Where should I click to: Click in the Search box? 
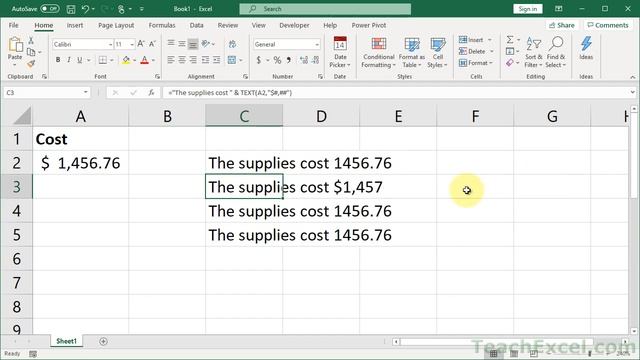coord(325,9)
